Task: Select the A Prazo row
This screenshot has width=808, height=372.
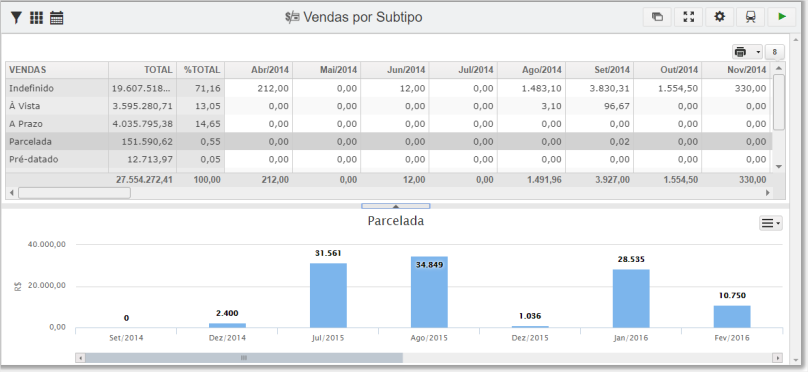Action: (x=389, y=124)
